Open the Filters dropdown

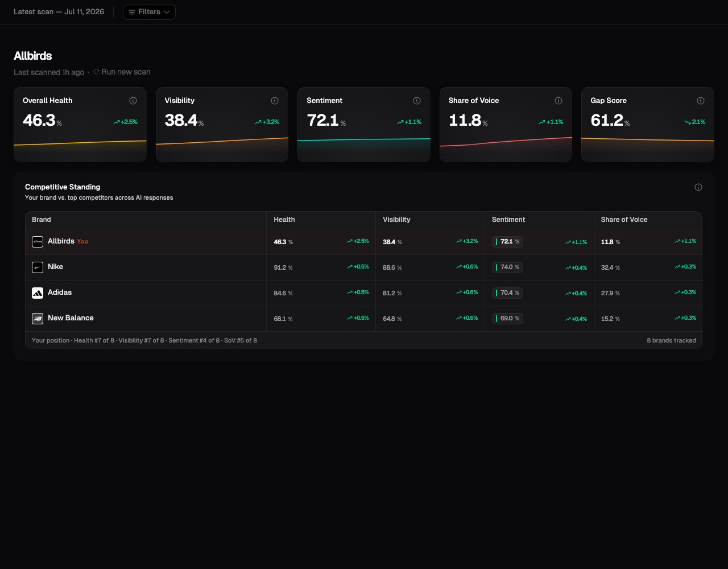point(149,12)
